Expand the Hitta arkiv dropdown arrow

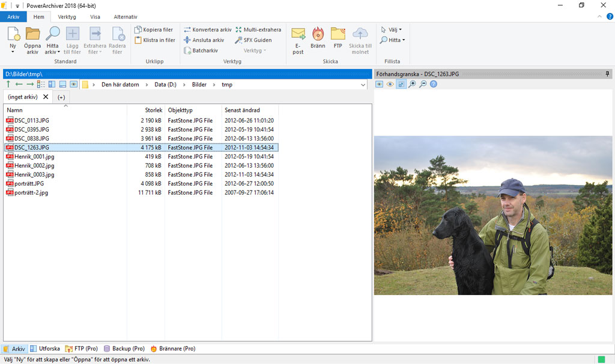click(x=59, y=52)
